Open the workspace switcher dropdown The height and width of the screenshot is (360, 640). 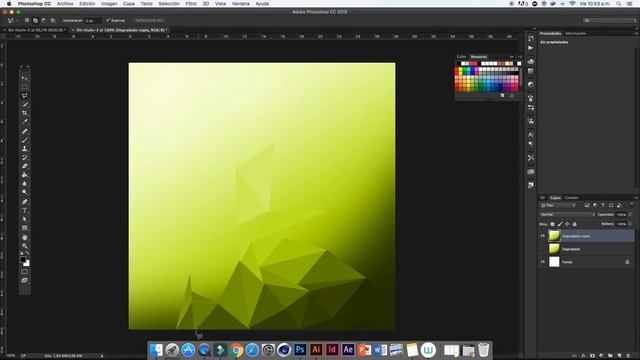tap(609, 20)
